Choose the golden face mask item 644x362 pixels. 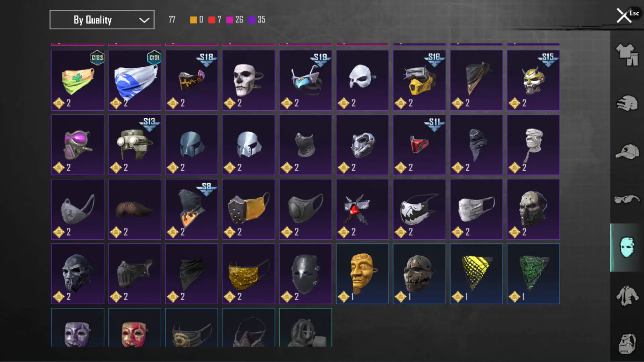point(362,274)
